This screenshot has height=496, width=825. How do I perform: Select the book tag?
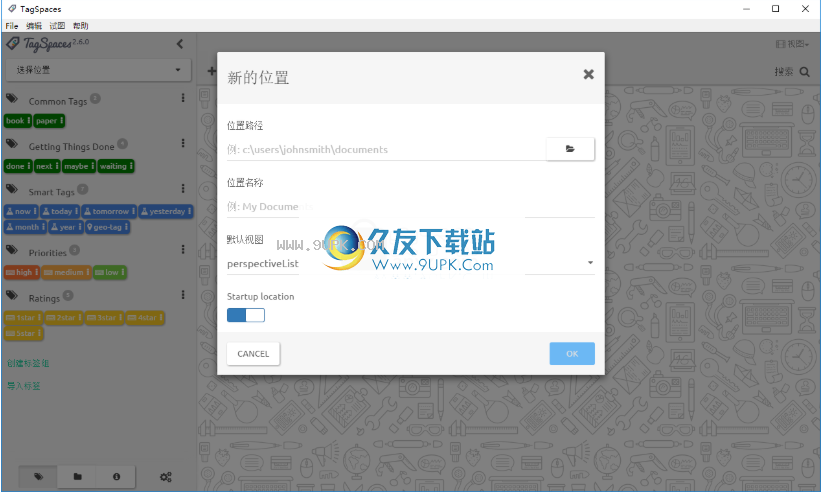(x=18, y=121)
